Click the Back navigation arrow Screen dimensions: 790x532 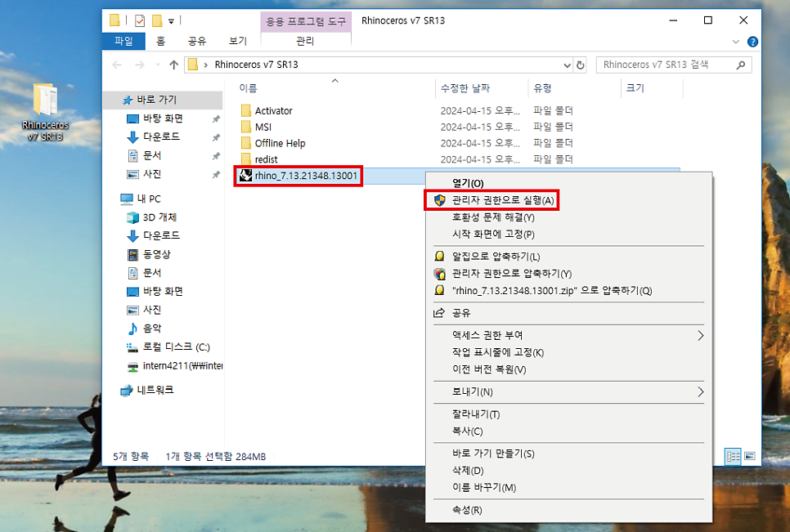(117, 65)
